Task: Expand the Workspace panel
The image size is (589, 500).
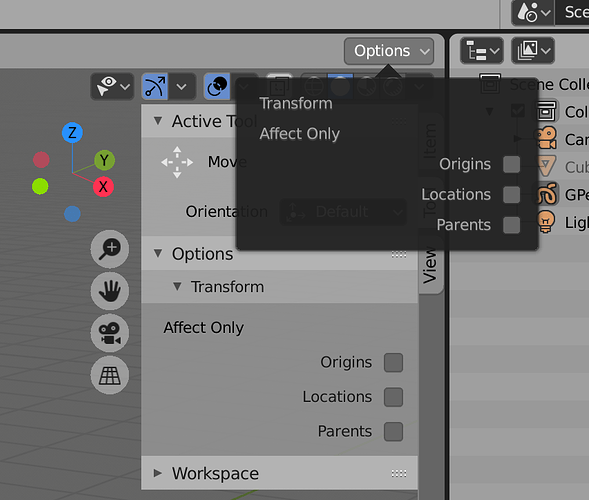Action: [x=279, y=473]
